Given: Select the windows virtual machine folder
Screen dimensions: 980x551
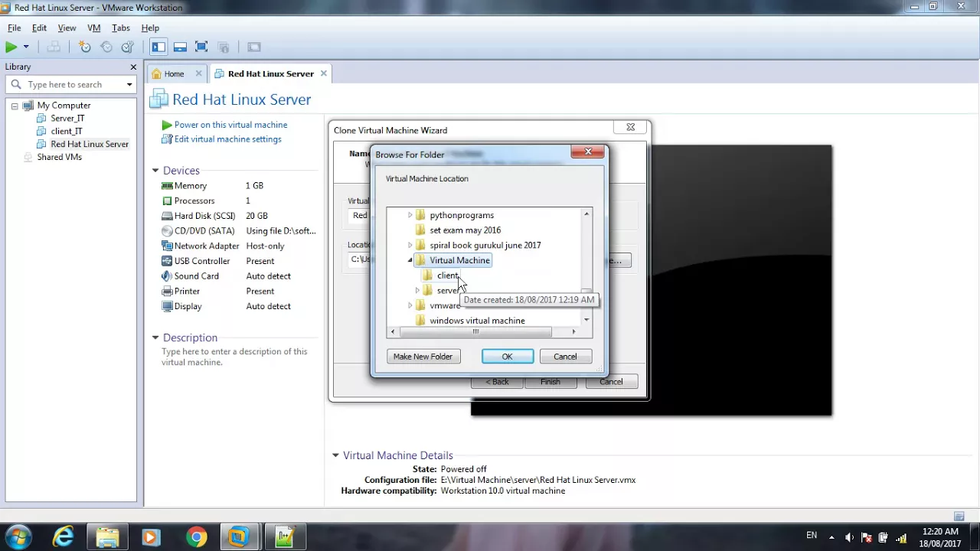Looking at the screenshot, I should [477, 321].
